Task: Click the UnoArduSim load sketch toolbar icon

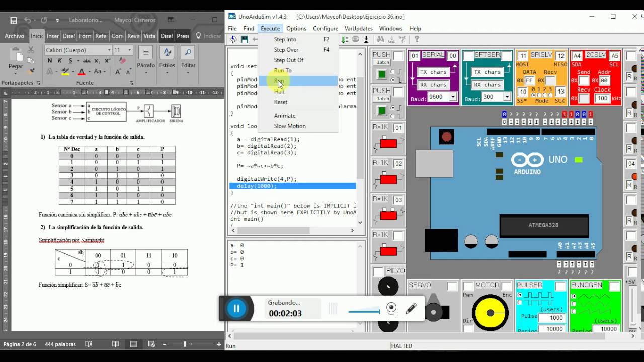Action: pyautogui.click(x=233, y=39)
